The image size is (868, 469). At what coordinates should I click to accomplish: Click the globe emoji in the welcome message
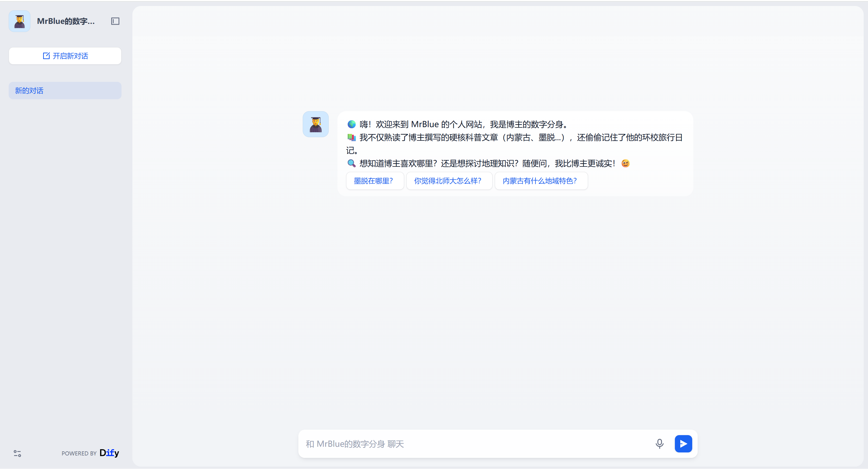pos(352,124)
